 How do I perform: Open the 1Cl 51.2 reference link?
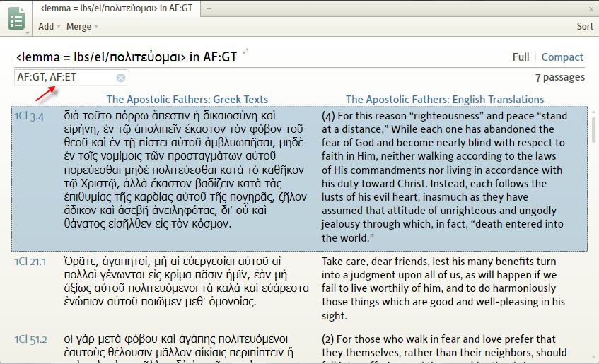pyautogui.click(x=30, y=339)
